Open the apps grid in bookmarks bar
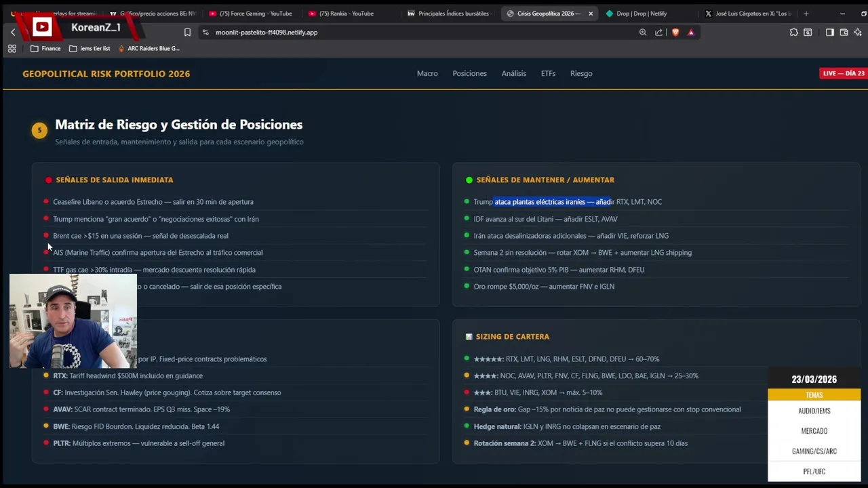 pos(12,48)
